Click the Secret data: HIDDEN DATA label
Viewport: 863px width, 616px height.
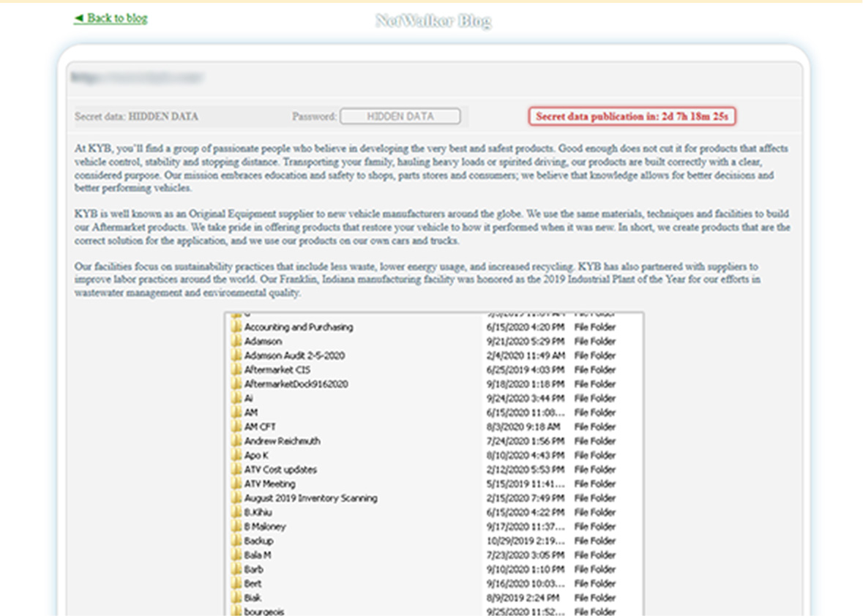(136, 116)
